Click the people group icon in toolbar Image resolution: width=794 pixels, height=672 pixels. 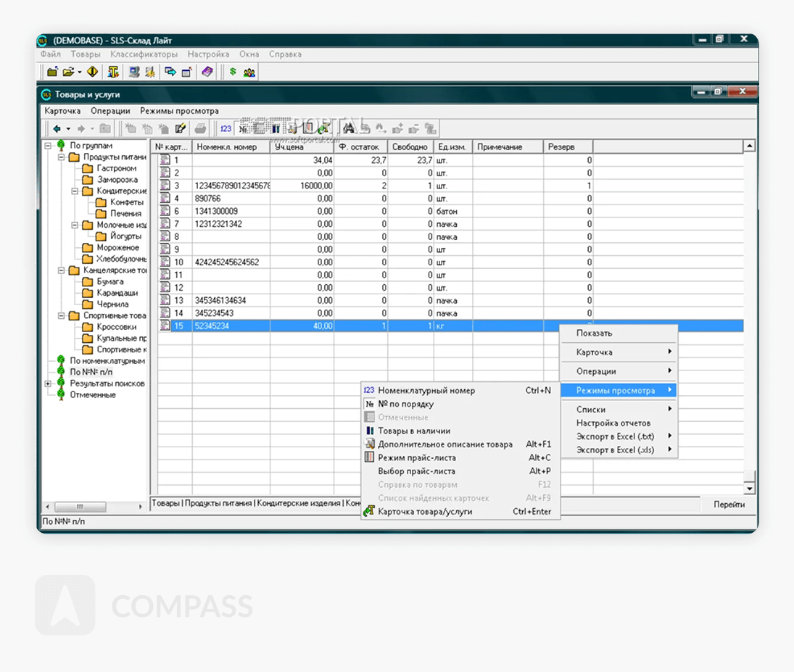pos(249,72)
